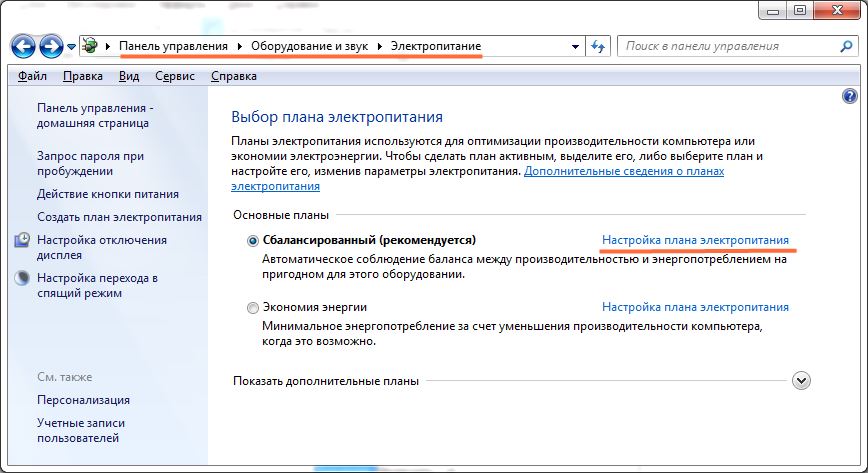Click Создать план электропитания link

pyautogui.click(x=120, y=217)
